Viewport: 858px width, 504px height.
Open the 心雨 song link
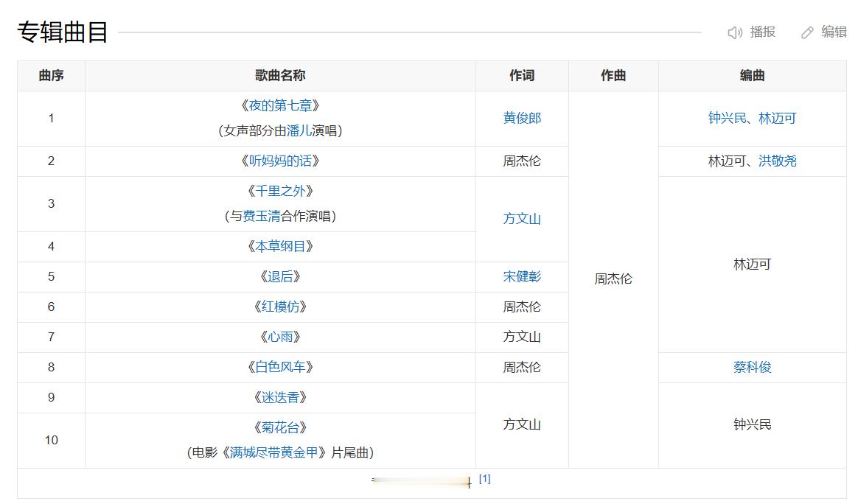280,337
